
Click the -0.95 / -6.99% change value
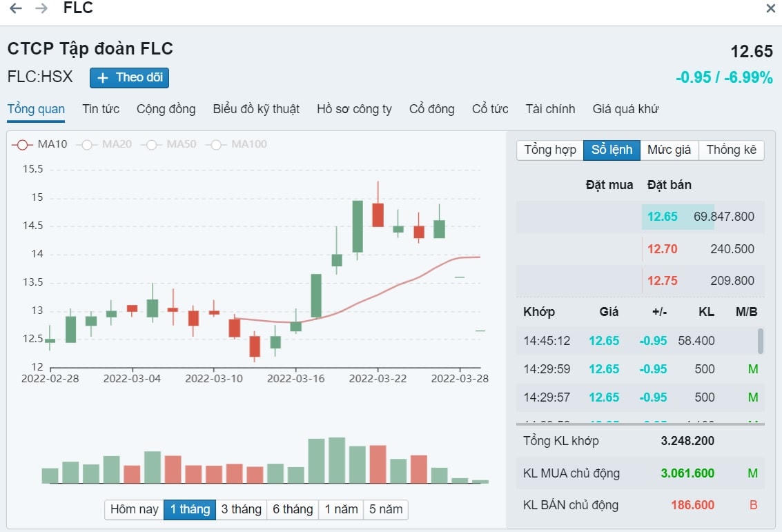pyautogui.click(x=723, y=77)
